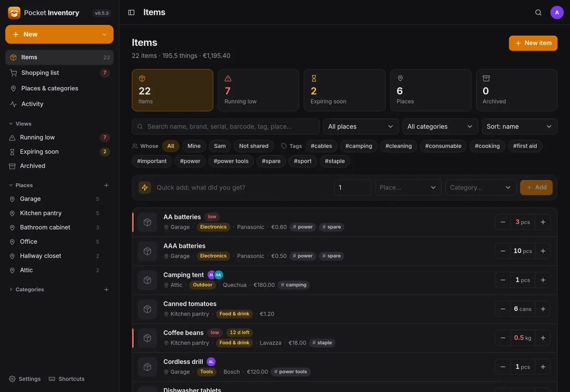Add a new place with plus icon

point(106,185)
